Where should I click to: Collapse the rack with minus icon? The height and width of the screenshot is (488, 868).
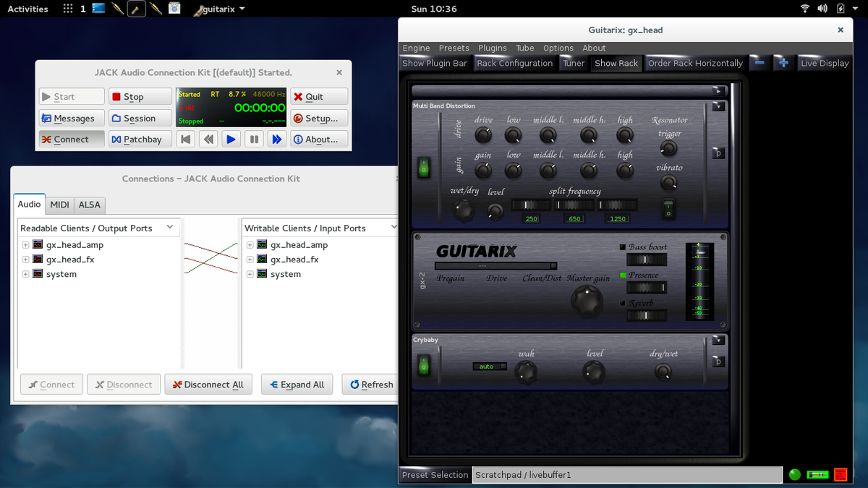759,63
